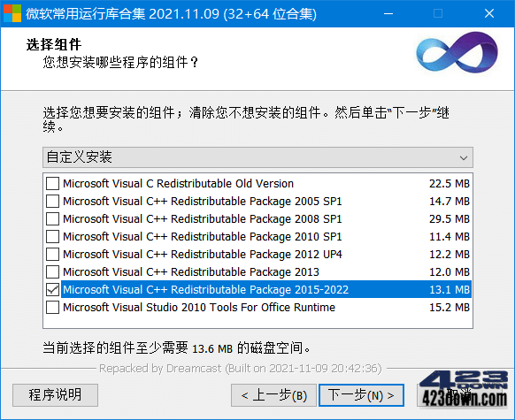Screen dimensions: 515x420
Task: Click the Visual Studio infinity logo
Action: coord(457,52)
